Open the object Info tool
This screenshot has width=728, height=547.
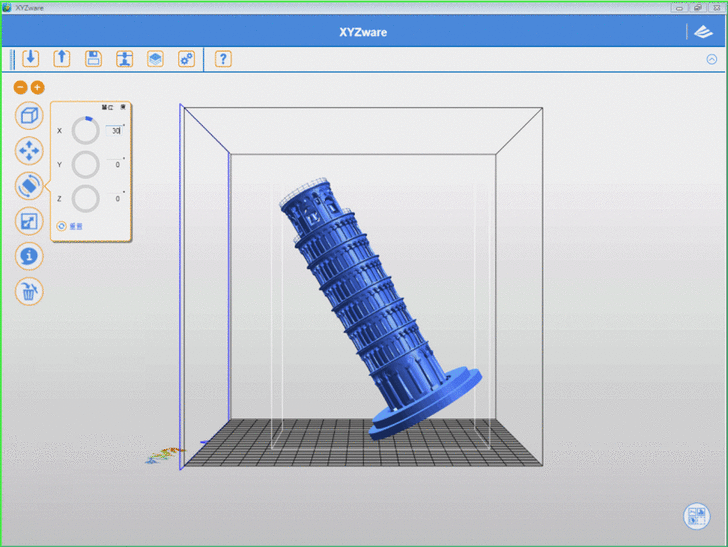click(29, 256)
